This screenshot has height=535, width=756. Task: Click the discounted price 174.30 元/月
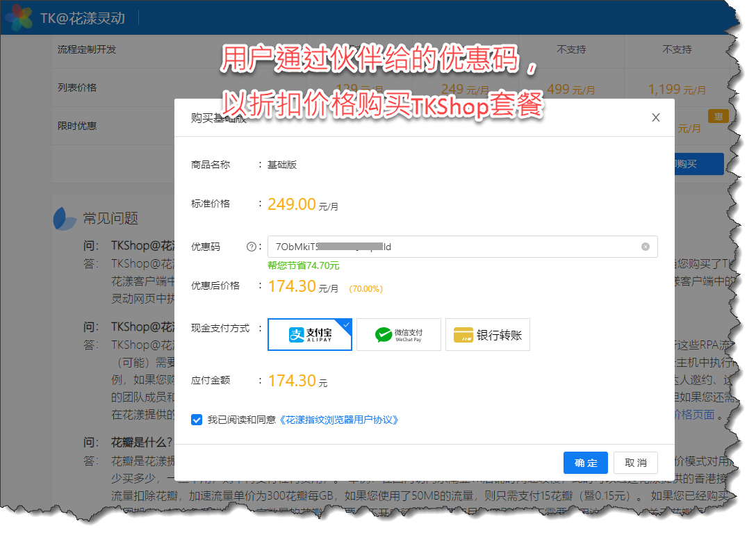pos(303,286)
